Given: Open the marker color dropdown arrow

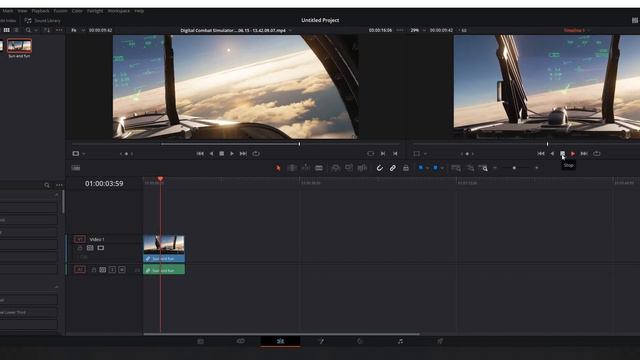Looking at the screenshot, I should pos(442,168).
